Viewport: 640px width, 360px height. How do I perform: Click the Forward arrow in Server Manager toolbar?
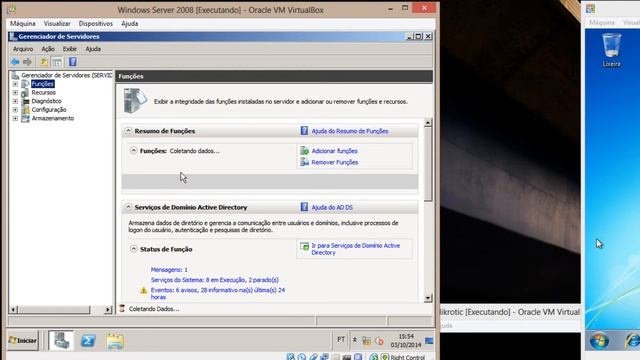27,62
